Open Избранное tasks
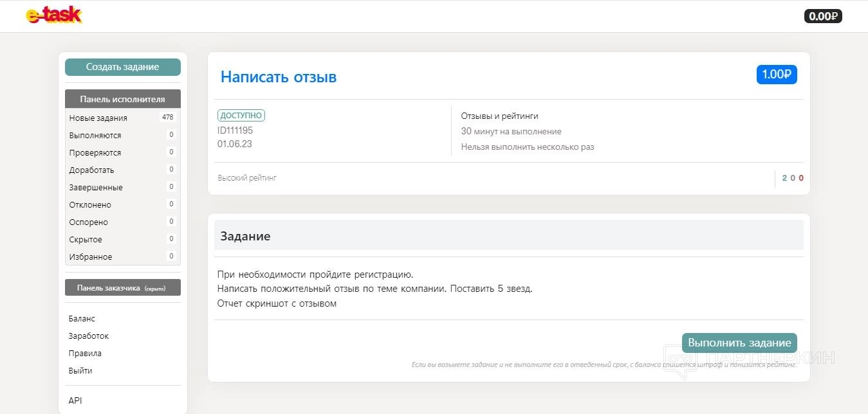The image size is (868, 414). [x=91, y=257]
